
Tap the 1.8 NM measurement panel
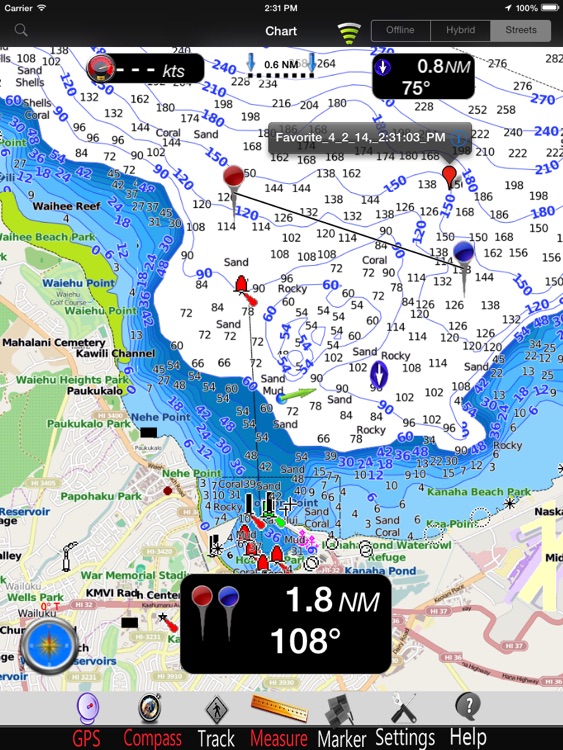point(286,623)
